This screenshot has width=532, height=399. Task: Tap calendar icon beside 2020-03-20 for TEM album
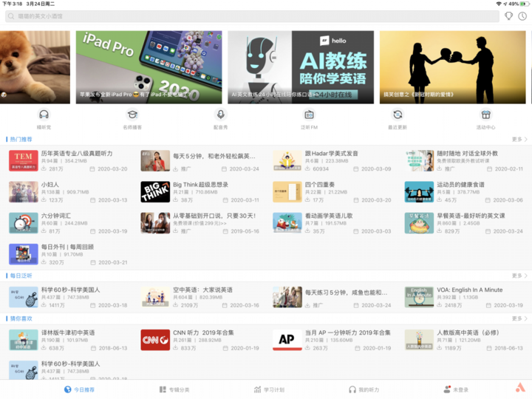92,168
